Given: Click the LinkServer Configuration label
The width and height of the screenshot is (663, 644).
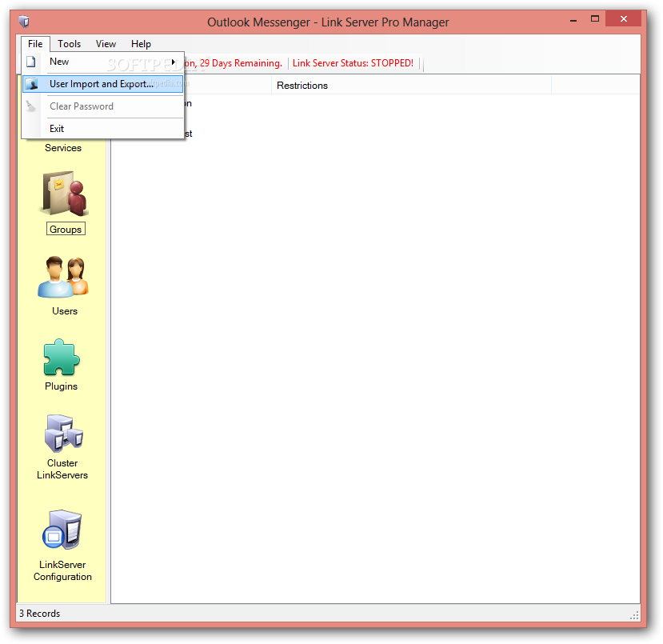Looking at the screenshot, I should 62,571.
